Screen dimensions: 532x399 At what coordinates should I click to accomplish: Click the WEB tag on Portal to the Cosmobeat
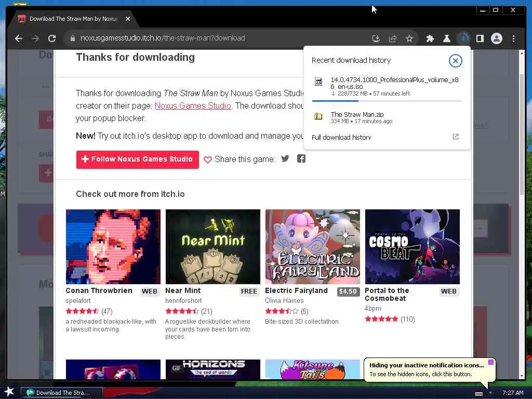point(448,291)
